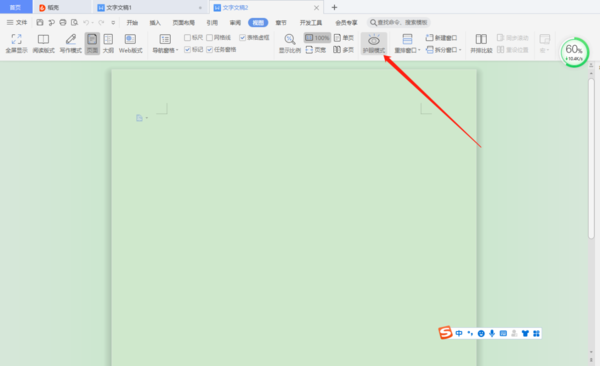Image resolution: width=600 pixels, height=366 pixels.
Task: Open the 显示比例 zoom ratio tool
Action: pos(290,43)
